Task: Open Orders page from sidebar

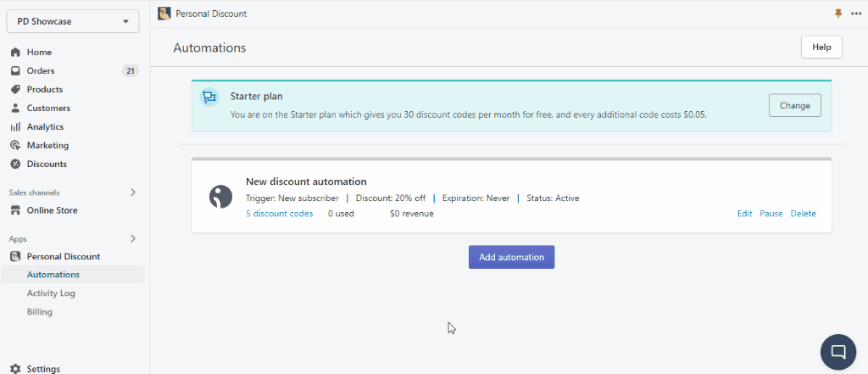Action: pos(41,71)
